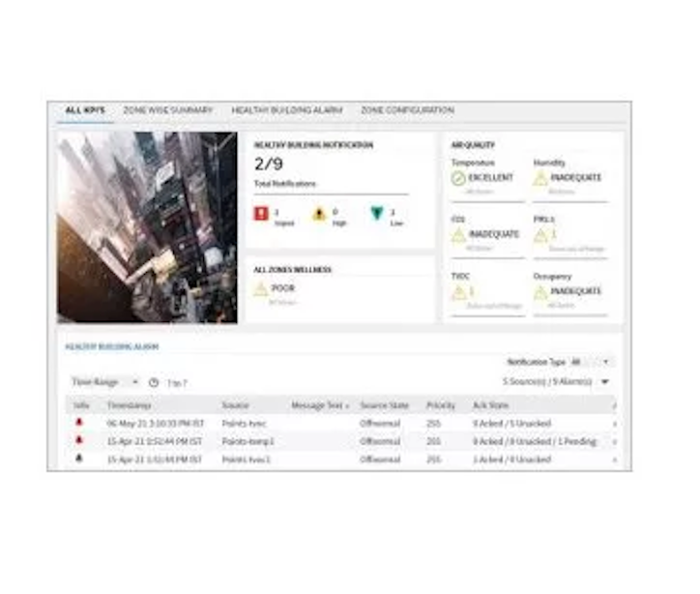Click the building photo thumbnail

[x=147, y=227]
